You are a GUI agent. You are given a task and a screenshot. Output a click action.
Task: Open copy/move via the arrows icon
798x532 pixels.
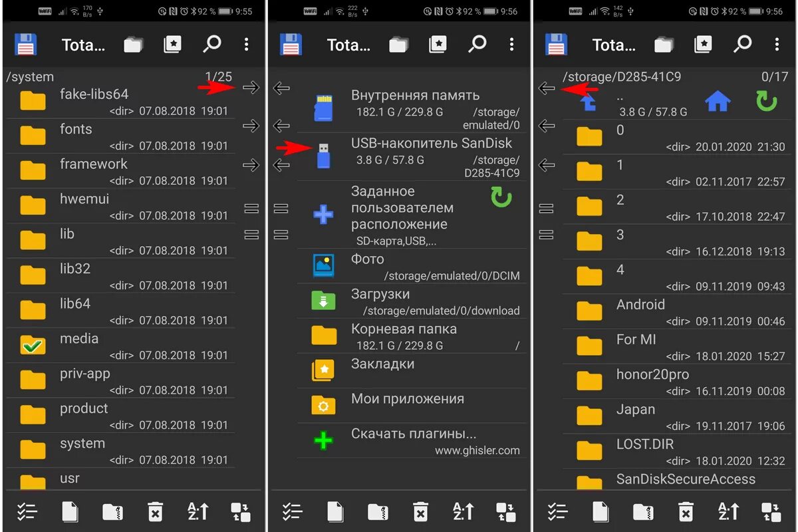tap(240, 511)
